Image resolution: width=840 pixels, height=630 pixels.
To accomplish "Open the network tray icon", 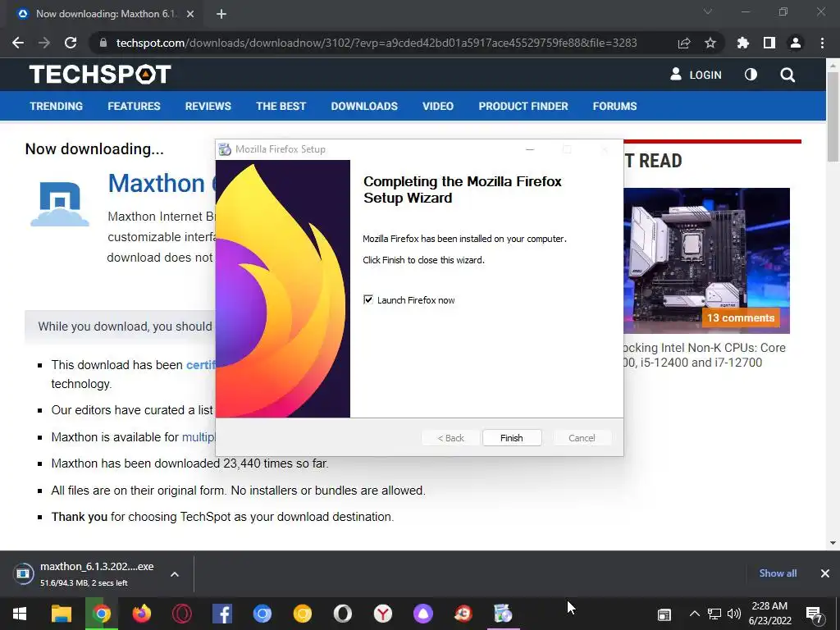I will pos(714,614).
